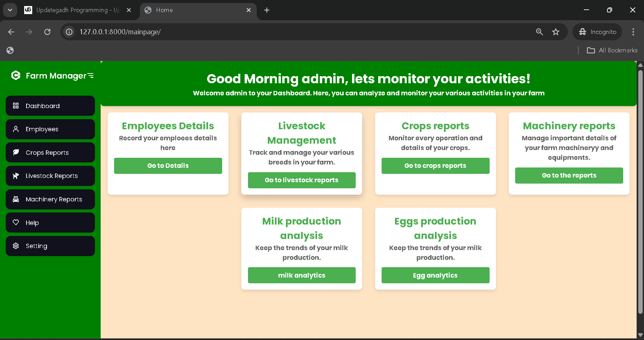Open Dashboard via its grid icon
The width and height of the screenshot is (644, 340).
[16, 106]
